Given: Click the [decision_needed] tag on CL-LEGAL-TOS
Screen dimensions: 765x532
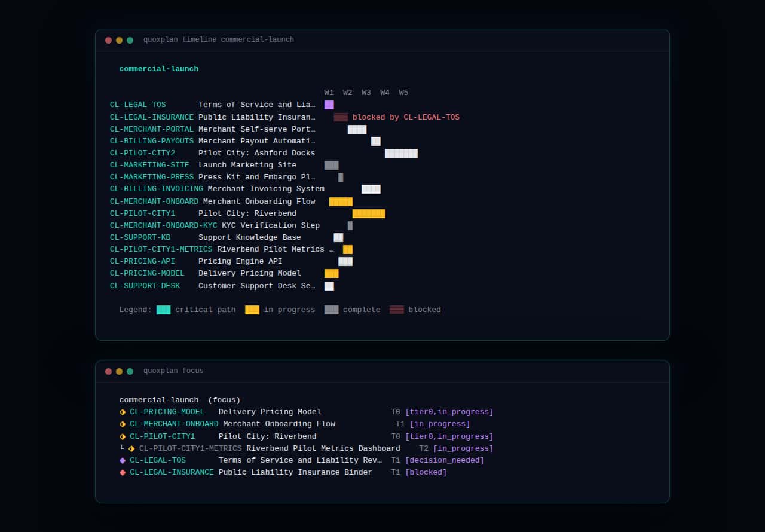Looking at the screenshot, I should point(445,460).
